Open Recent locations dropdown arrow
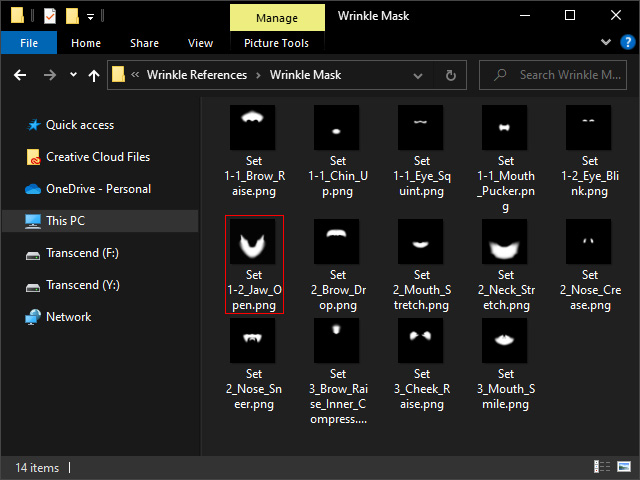640x480 pixels. pyautogui.click(x=73, y=75)
